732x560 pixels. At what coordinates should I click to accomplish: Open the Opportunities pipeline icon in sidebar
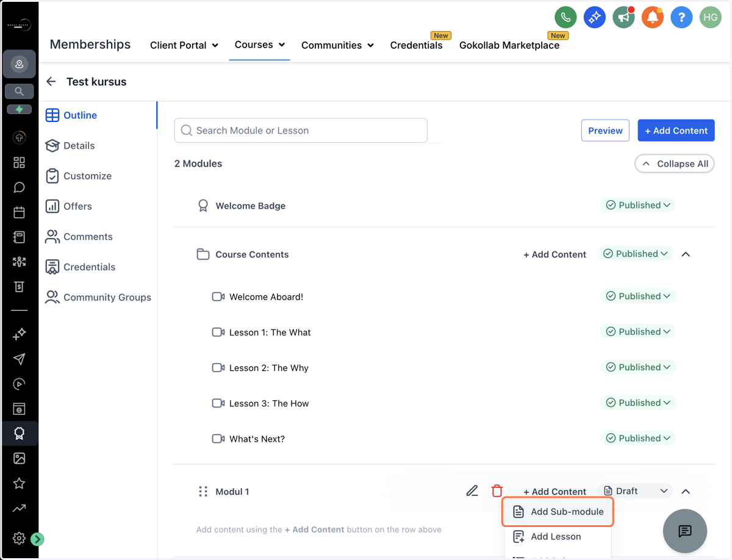coord(19,262)
